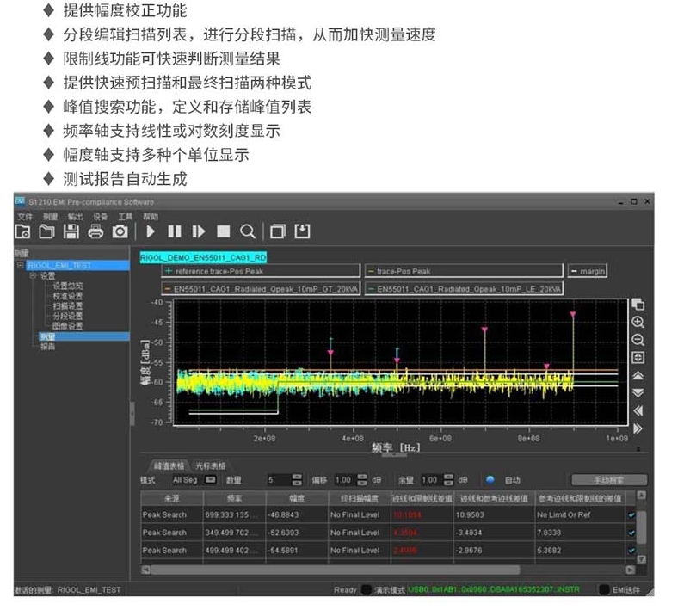Click the step-forward play icon
Screen dimensions: 690x616
(x=199, y=231)
